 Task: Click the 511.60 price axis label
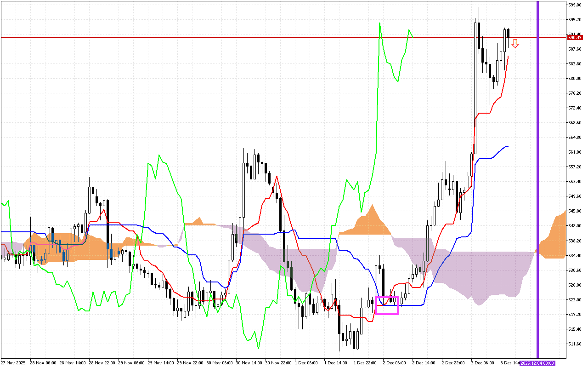click(x=575, y=344)
